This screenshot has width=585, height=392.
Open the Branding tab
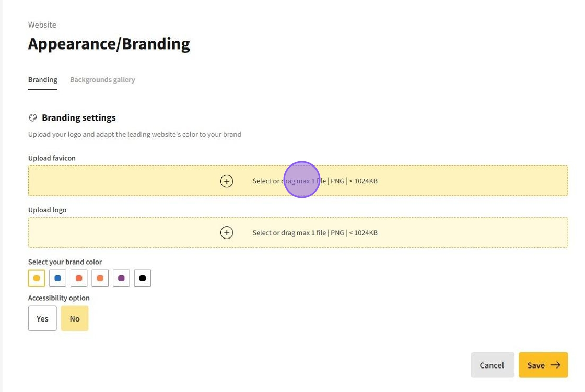pos(43,80)
